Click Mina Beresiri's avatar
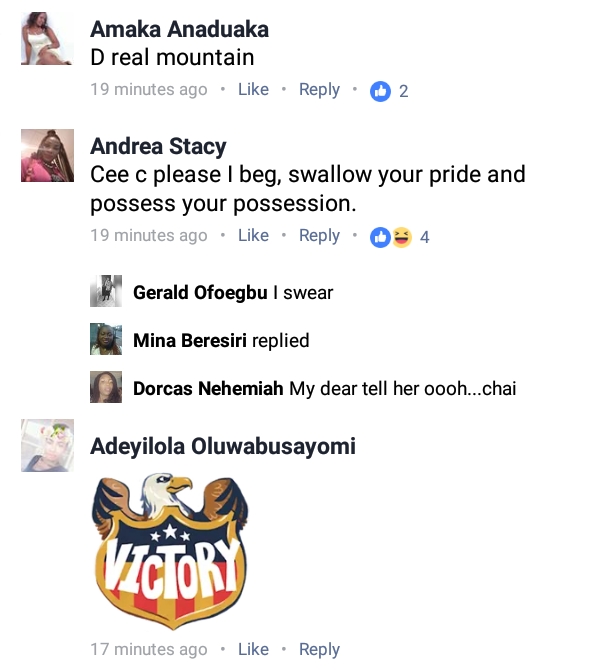Image resolution: width=600 pixels, height=672 pixels. 106,340
